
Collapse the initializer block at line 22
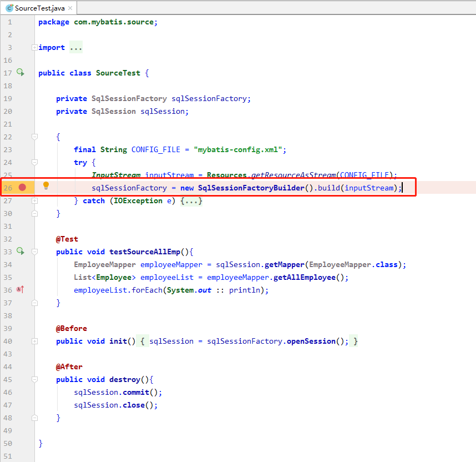pos(34,137)
